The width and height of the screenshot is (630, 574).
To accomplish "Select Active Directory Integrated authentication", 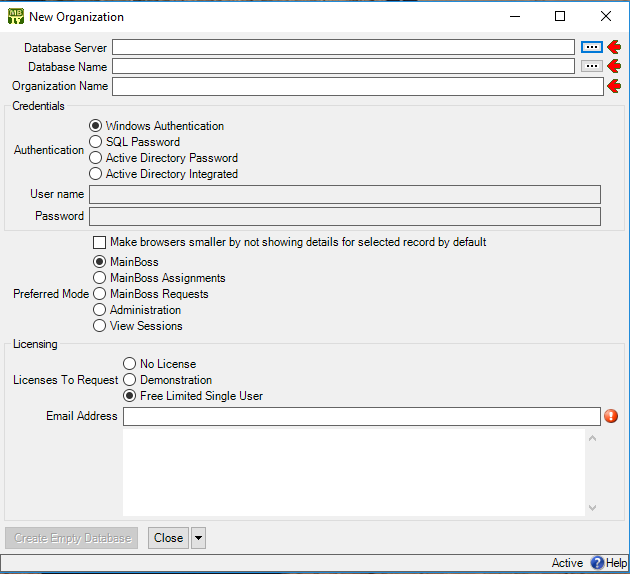I will click(x=164, y=174).
